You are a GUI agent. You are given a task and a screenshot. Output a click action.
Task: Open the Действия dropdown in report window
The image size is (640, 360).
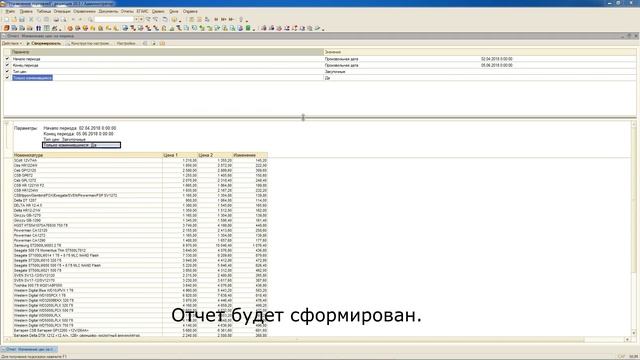(x=12, y=43)
